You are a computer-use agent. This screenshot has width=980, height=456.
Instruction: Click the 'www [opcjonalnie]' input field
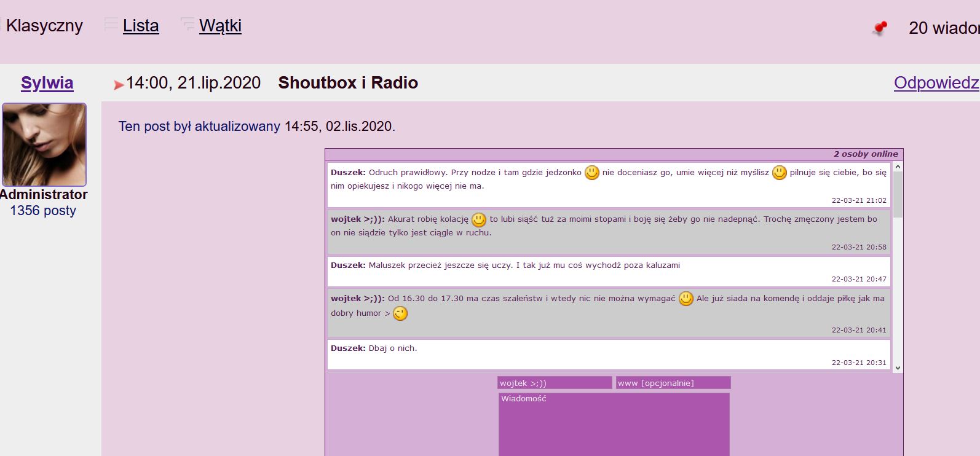(x=673, y=383)
